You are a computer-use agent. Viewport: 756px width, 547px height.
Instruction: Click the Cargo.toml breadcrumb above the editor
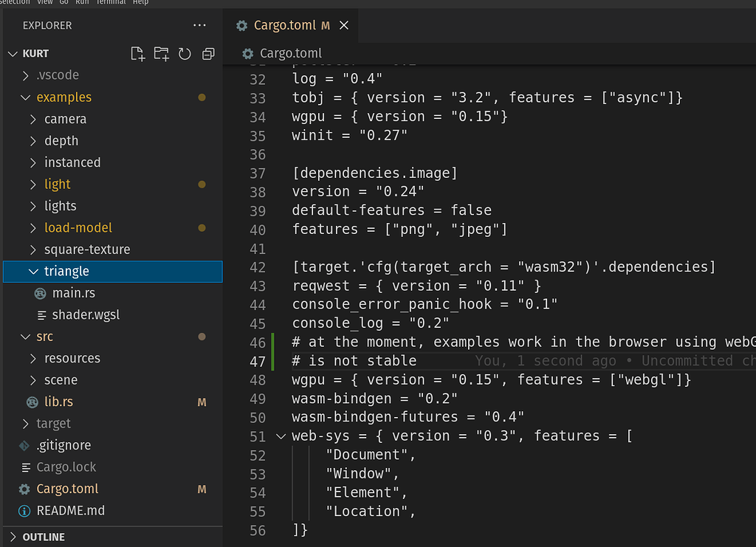coord(290,53)
